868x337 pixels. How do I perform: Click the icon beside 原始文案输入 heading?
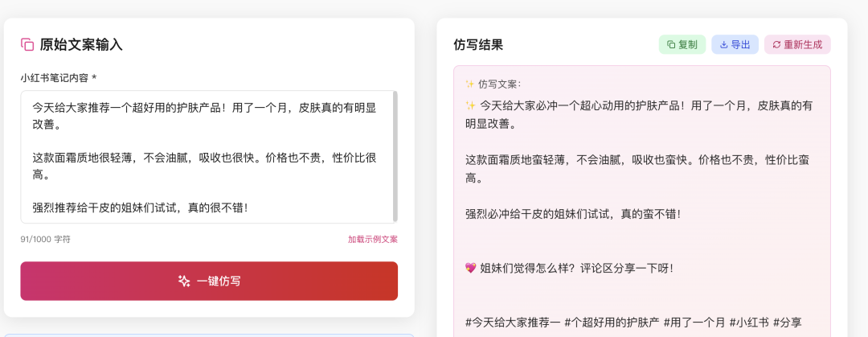[27, 44]
